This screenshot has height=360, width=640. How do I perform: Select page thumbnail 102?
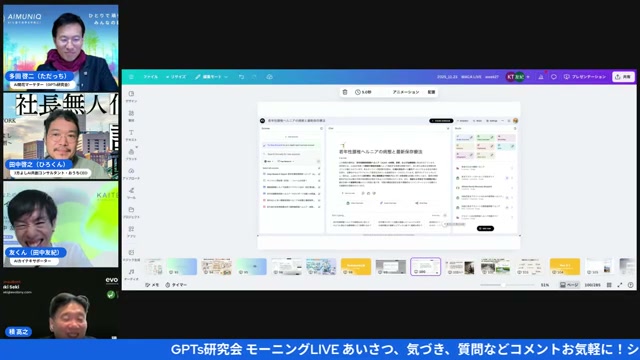495,267
